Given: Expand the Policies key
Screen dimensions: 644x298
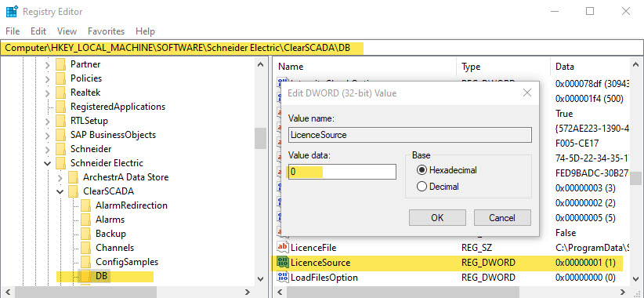Looking at the screenshot, I should tap(48, 79).
